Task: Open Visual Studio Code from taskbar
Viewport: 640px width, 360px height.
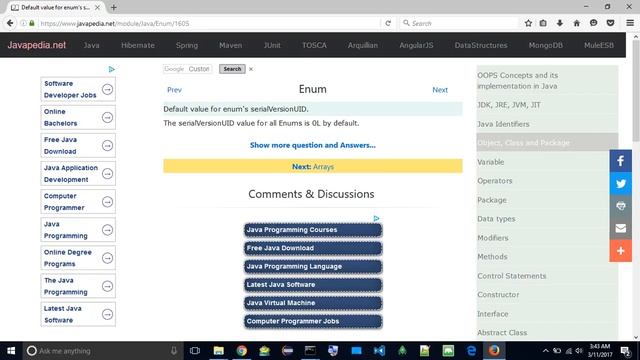Action: click(379, 351)
